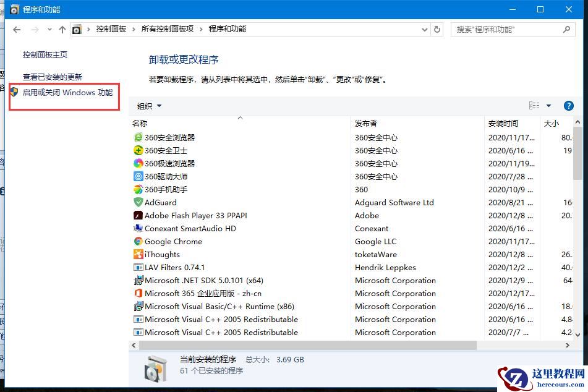
Task: Click the iThoughts lightbulb icon
Action: coord(138,254)
